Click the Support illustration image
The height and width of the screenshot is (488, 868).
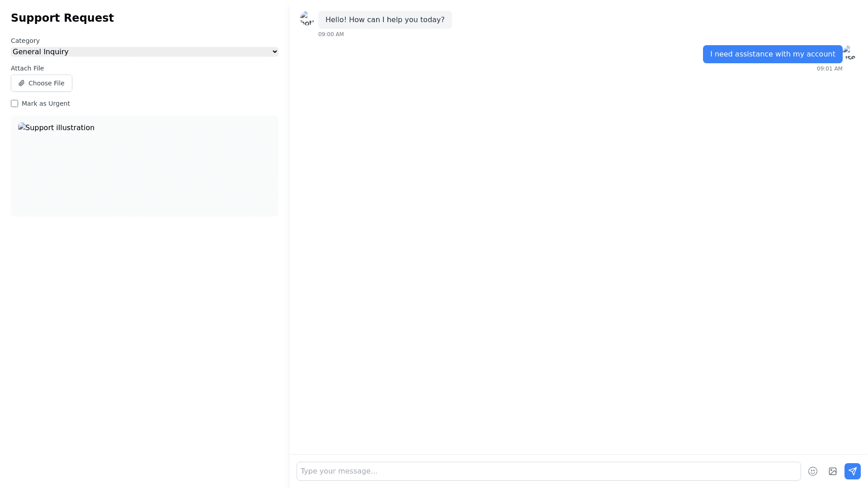(x=57, y=128)
